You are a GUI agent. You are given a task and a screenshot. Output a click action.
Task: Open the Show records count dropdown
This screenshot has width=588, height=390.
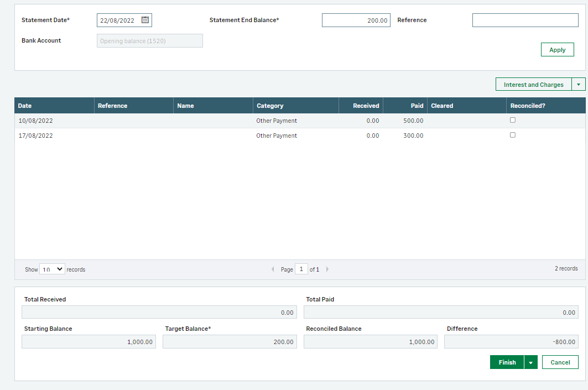click(x=52, y=269)
